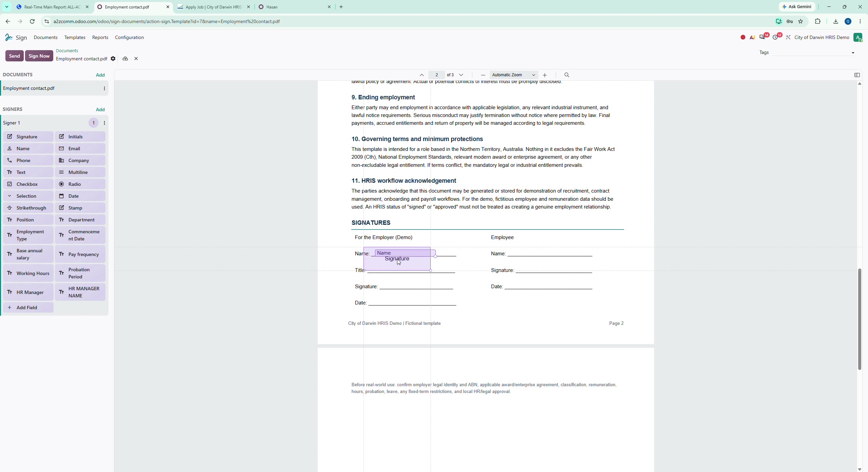Add a Checkbox field type
Image resolution: width=868 pixels, height=472 pixels.
pos(28,184)
